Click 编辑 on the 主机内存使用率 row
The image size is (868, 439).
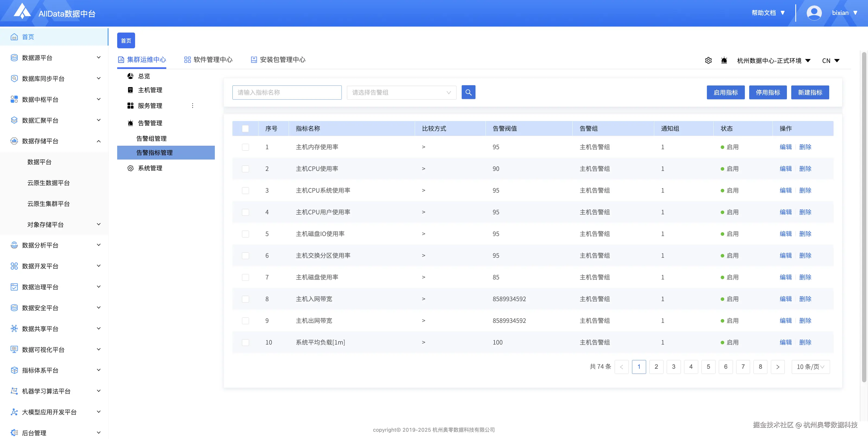786,147
